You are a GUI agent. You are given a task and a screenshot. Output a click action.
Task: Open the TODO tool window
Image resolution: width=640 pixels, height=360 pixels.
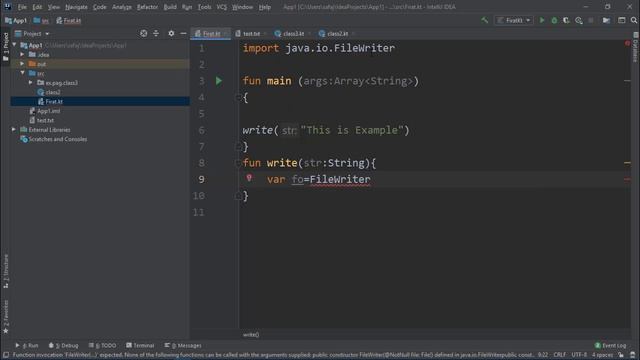coord(102,345)
